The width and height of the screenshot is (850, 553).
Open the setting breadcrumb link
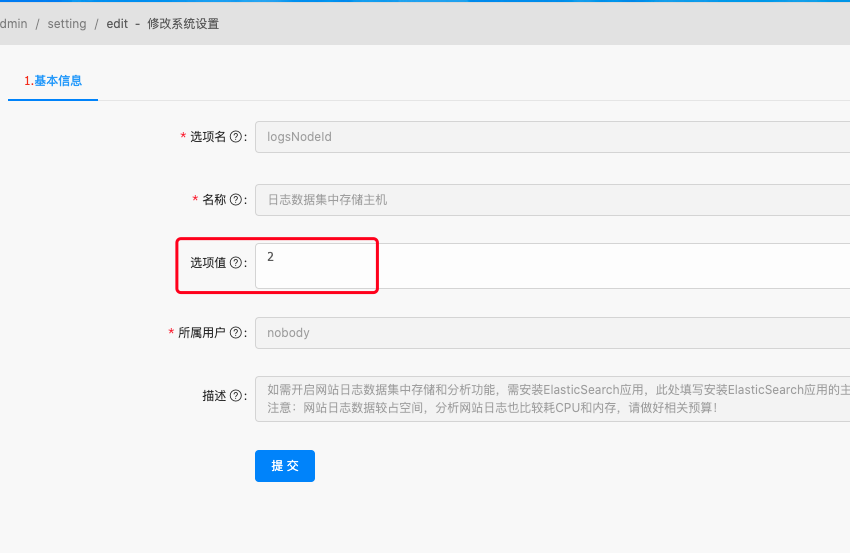(x=67, y=24)
